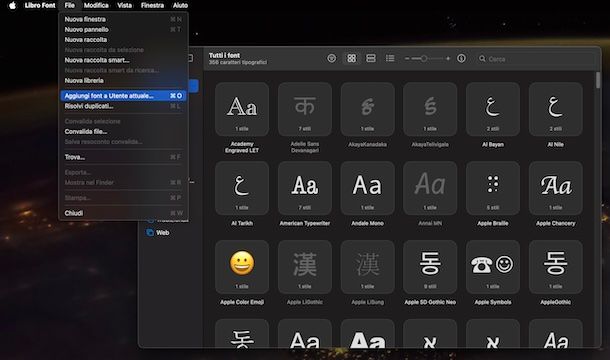Click Aggiungi font a Utente attuale…
610x360 pixels.
click(x=123, y=96)
